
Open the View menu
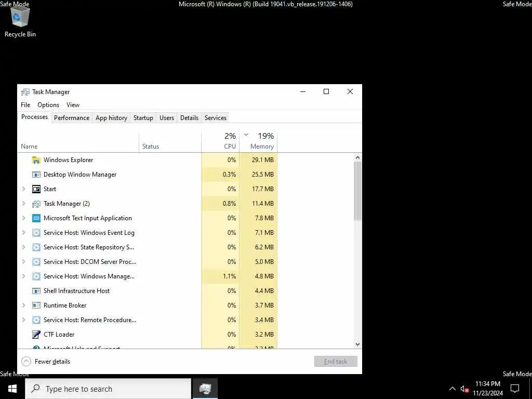point(73,105)
